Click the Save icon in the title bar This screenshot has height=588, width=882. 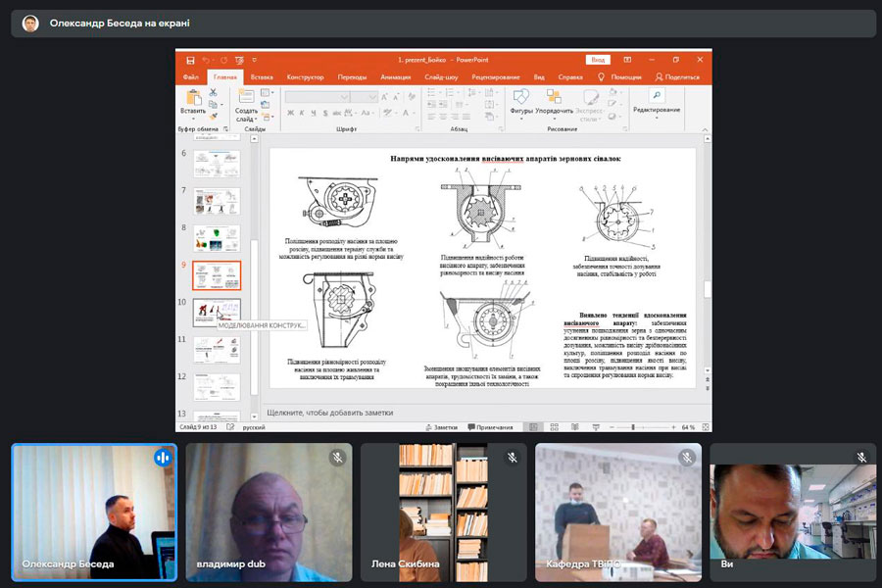click(190, 60)
